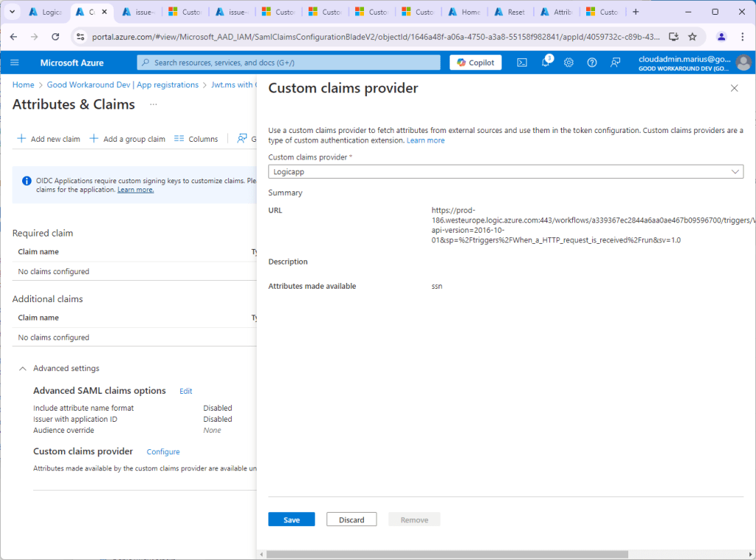Open the Azure portal hamburger menu
Image resolution: width=756 pixels, height=560 pixels.
(15, 63)
